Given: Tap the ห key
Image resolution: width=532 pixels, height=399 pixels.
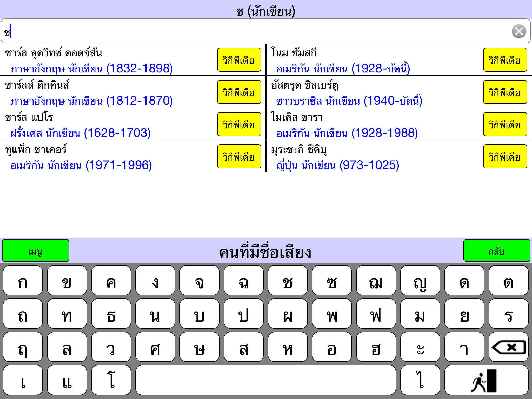Looking at the screenshot, I should 288,347.
